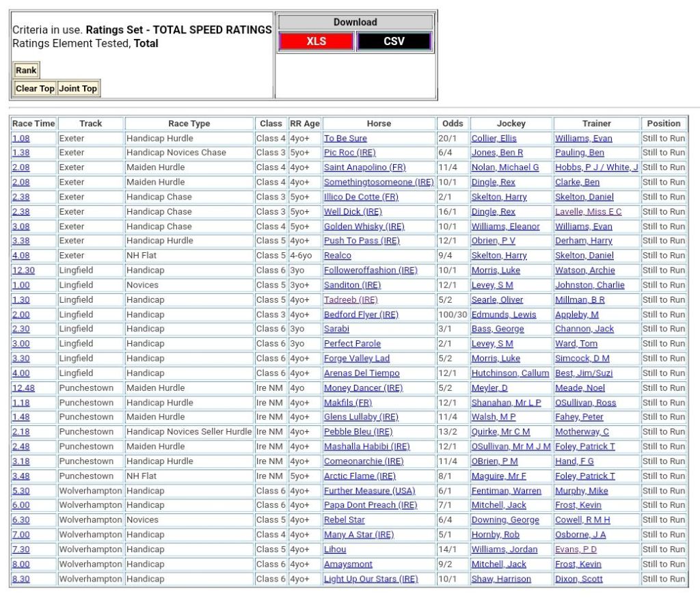Select horse Arctic Flame (IRE)
The width and height of the screenshot is (700, 598).
click(360, 476)
